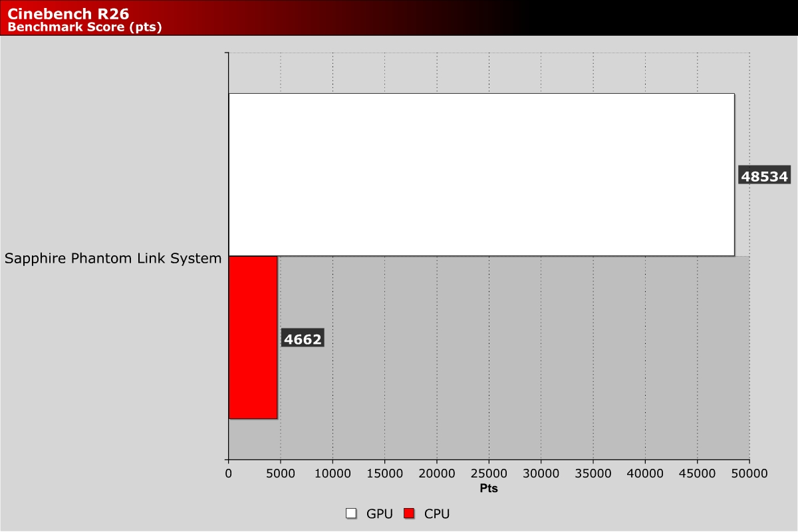This screenshot has height=532, width=798.
Task: Click the white GPU legend swatch
Action: 350,513
